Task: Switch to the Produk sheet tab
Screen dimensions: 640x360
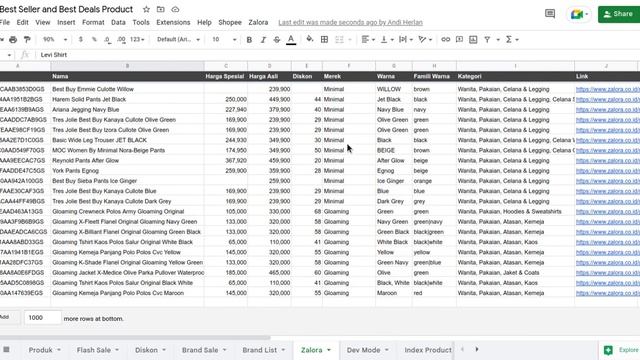Action: 44,350
